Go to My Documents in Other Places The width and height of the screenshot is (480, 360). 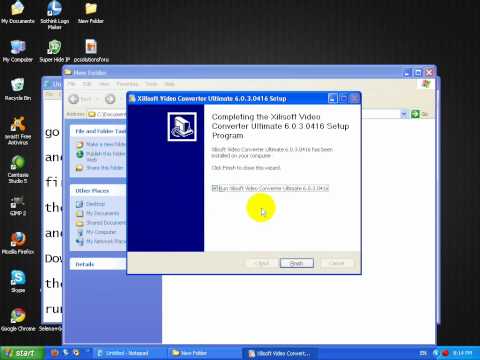click(98, 213)
